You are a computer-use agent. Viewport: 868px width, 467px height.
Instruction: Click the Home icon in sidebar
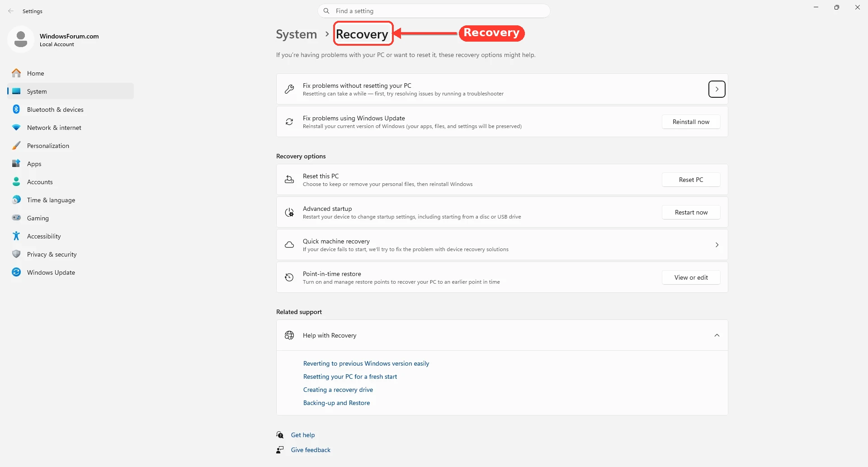click(16, 73)
